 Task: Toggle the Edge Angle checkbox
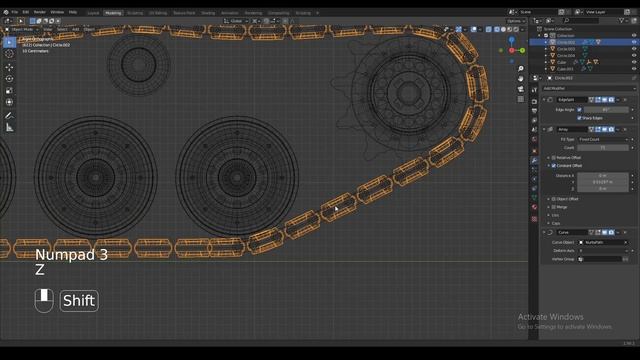pos(580,110)
